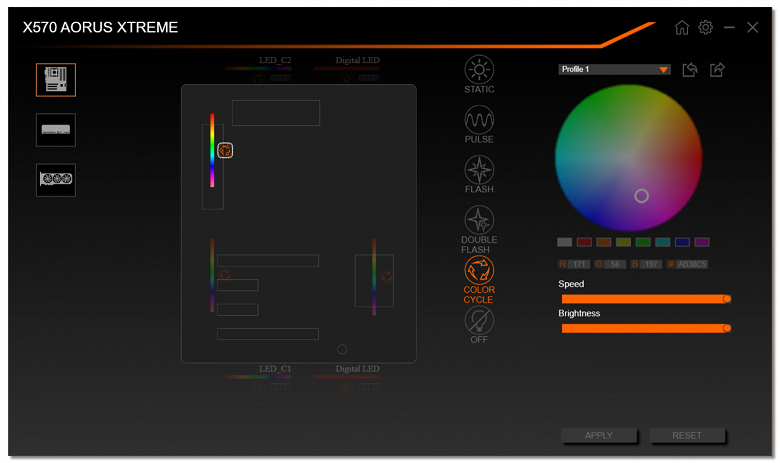Click the bottom Digital LED label
Screen dimensions: 780x463
coord(357,369)
